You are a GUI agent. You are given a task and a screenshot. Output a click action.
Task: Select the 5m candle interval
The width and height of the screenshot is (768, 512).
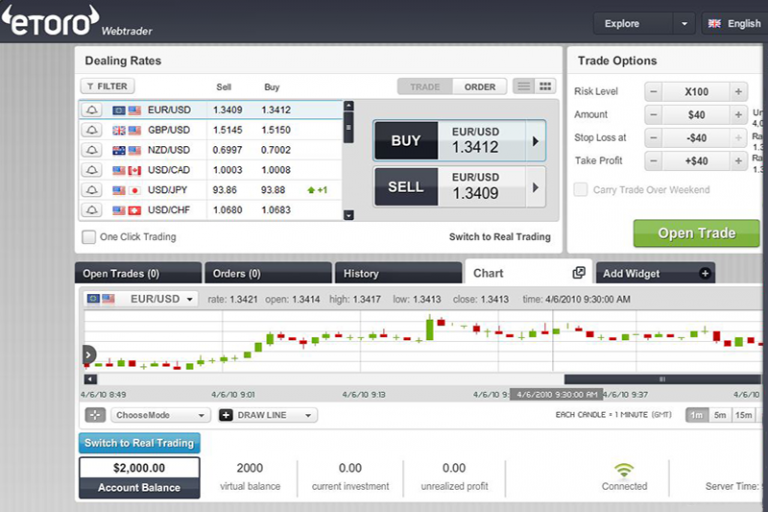[x=720, y=415]
